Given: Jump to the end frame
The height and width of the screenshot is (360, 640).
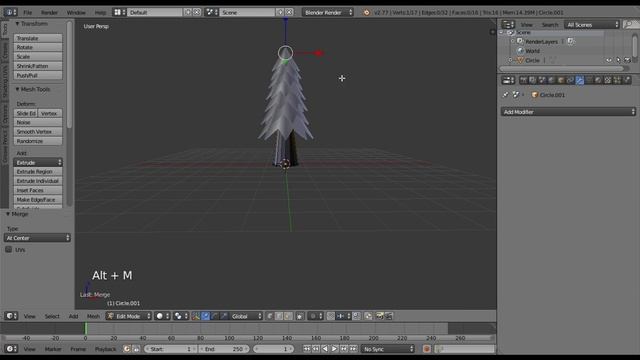Looking at the screenshot, I should point(353,349).
